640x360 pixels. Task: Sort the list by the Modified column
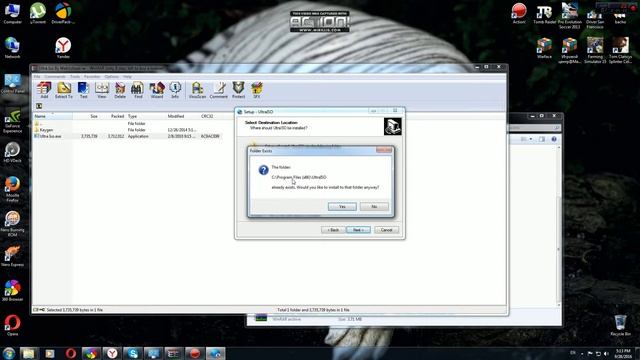[182, 116]
